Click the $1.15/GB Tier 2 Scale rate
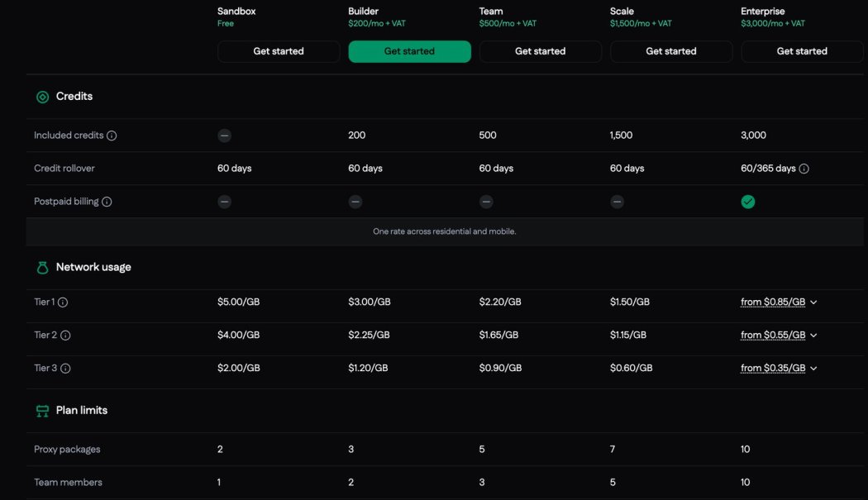This screenshot has width=868, height=500. click(628, 335)
